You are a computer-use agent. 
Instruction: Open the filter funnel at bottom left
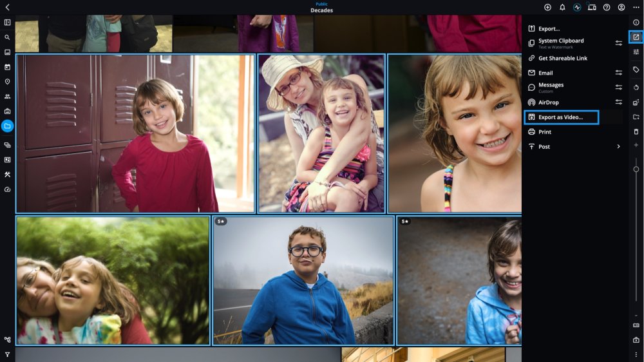(x=7, y=355)
